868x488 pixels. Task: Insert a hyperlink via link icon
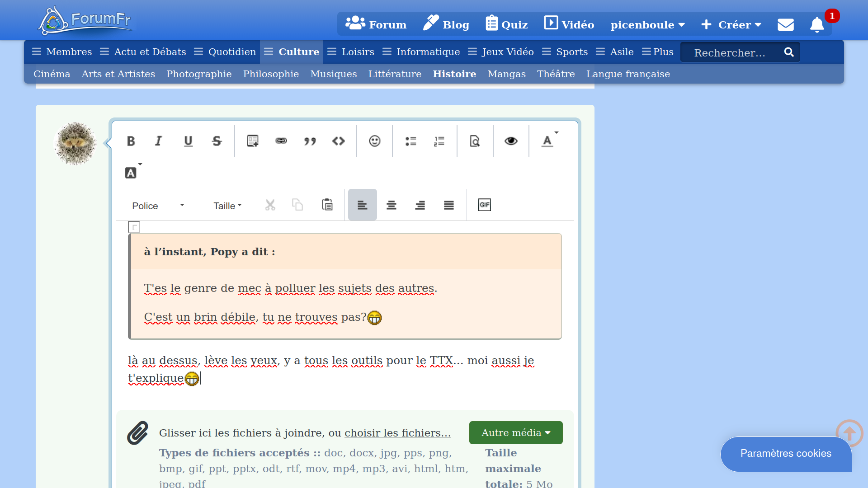pyautogui.click(x=281, y=141)
